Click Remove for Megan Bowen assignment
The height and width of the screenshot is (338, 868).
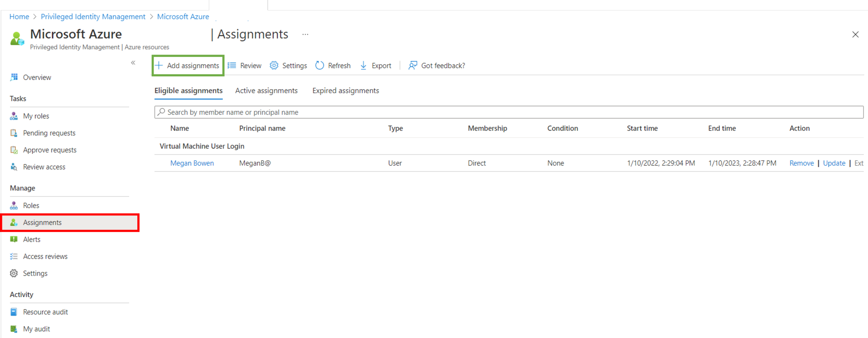point(801,163)
